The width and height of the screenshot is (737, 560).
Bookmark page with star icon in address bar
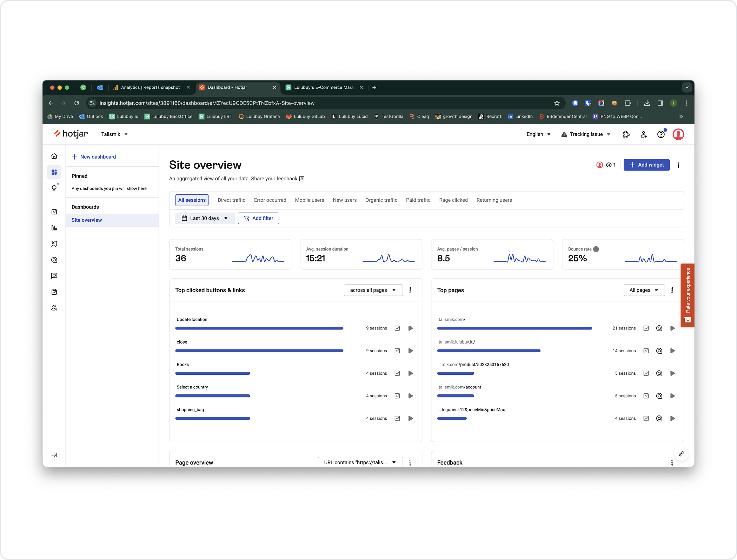(557, 103)
